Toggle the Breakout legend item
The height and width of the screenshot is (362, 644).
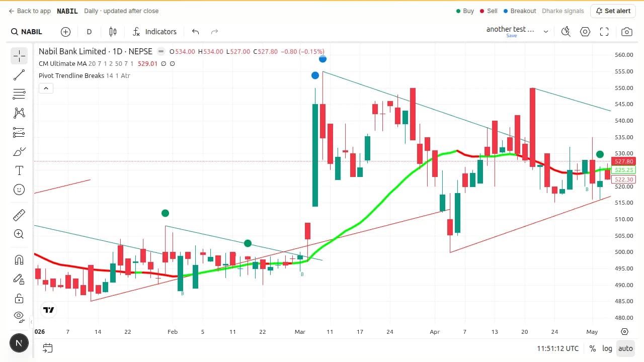click(x=520, y=11)
